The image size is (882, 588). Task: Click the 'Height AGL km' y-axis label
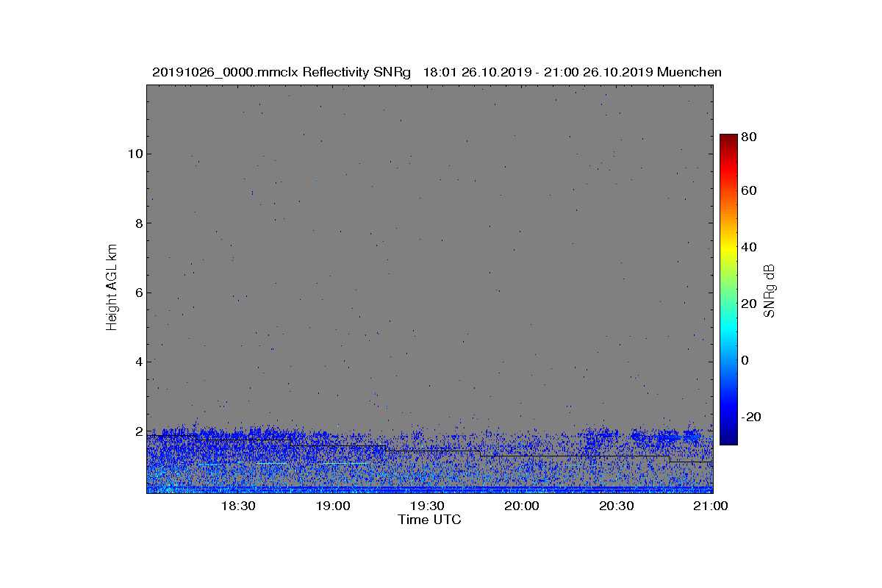coord(112,289)
